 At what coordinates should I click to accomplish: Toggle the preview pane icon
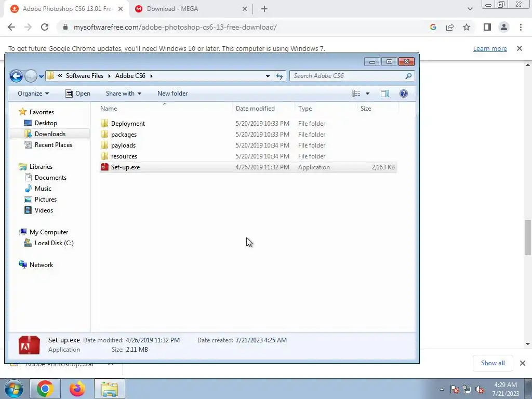tap(385, 94)
